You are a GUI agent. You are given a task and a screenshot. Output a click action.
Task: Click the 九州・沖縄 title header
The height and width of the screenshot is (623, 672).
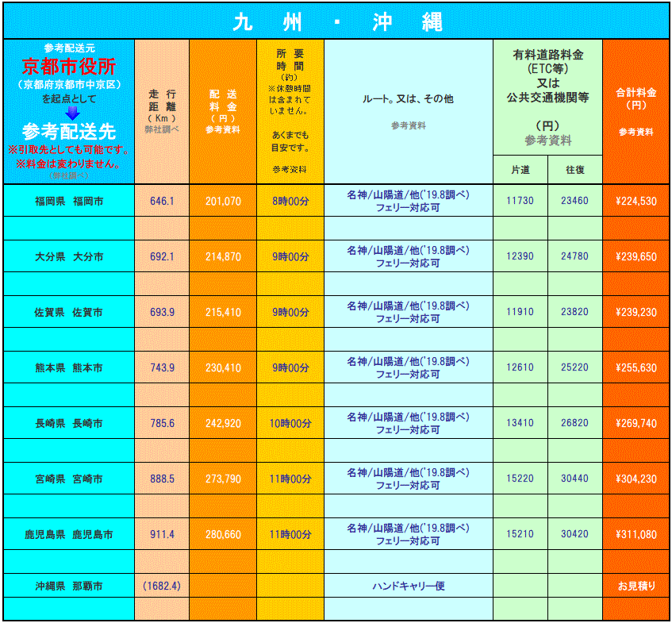click(336, 22)
